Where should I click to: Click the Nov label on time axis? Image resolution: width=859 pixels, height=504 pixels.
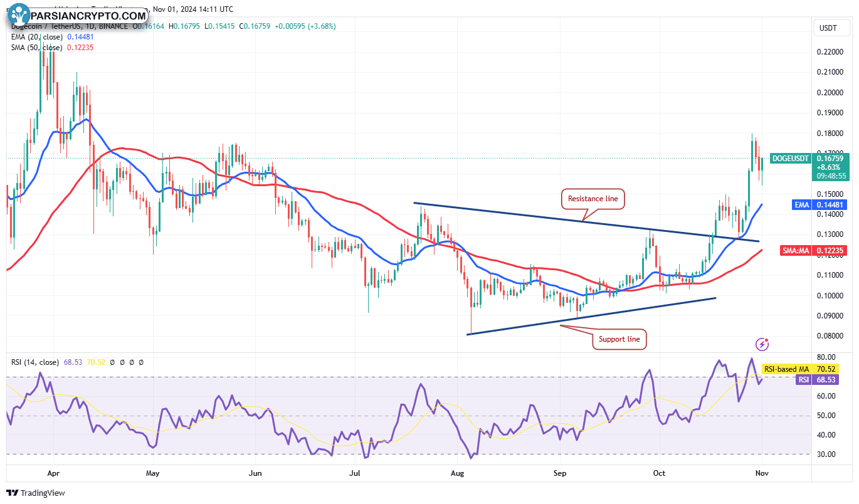[762, 475]
